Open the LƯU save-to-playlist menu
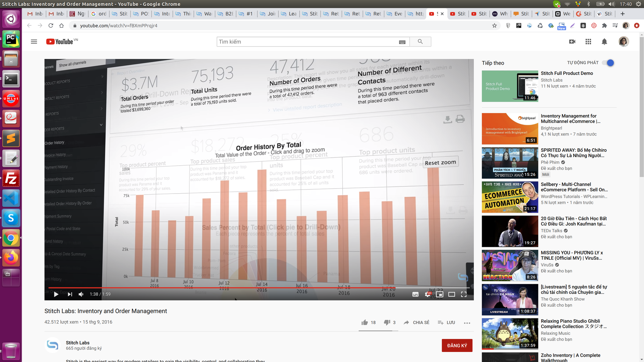This screenshot has height=362, width=644. tap(447, 322)
